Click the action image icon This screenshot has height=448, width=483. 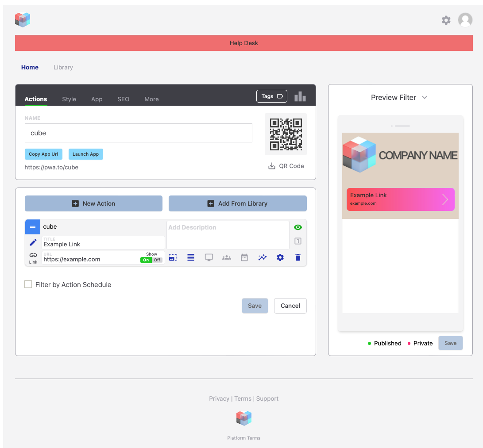173,257
